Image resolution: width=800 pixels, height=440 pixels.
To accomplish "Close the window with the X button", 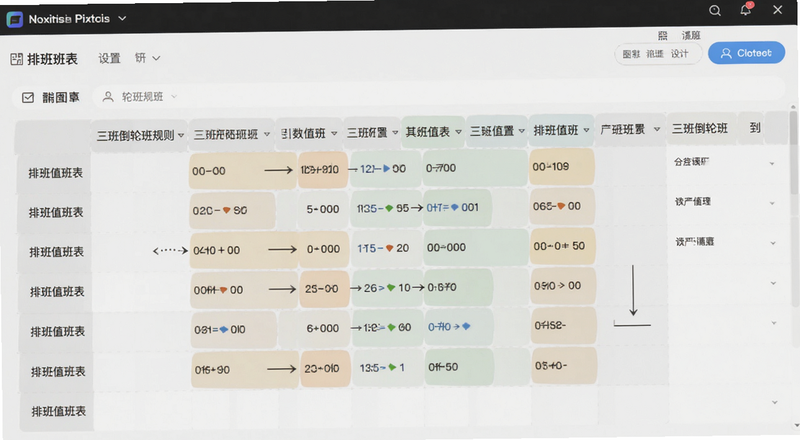I will pos(777,10).
